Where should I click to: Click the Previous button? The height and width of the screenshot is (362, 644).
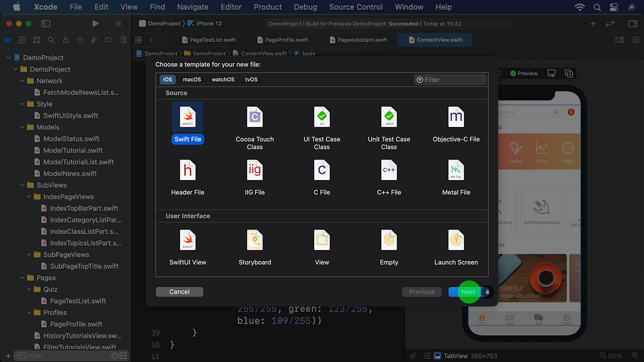[422, 292]
